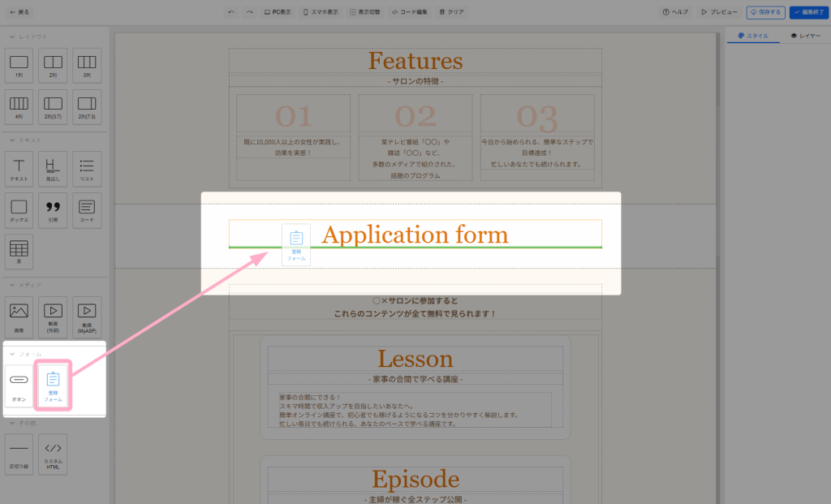The height and width of the screenshot is (504, 831).
Task: Select the 登録フォーム block icon
Action: [53, 385]
